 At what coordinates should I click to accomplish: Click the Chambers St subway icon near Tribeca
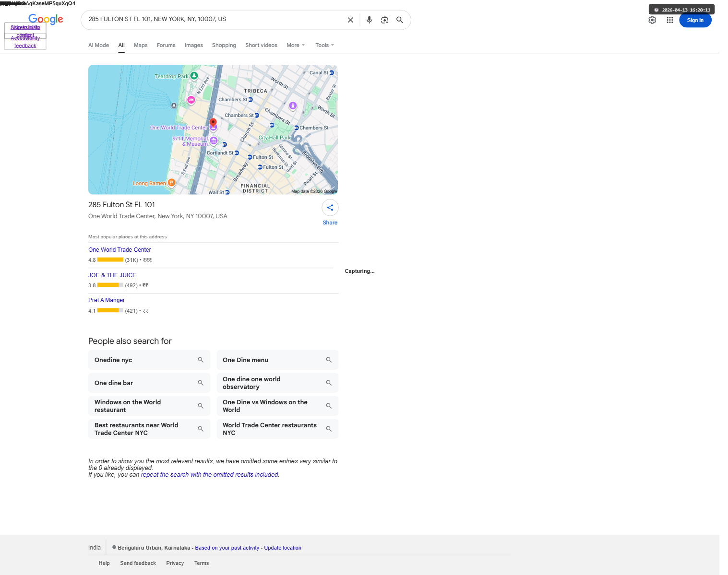[251, 100]
